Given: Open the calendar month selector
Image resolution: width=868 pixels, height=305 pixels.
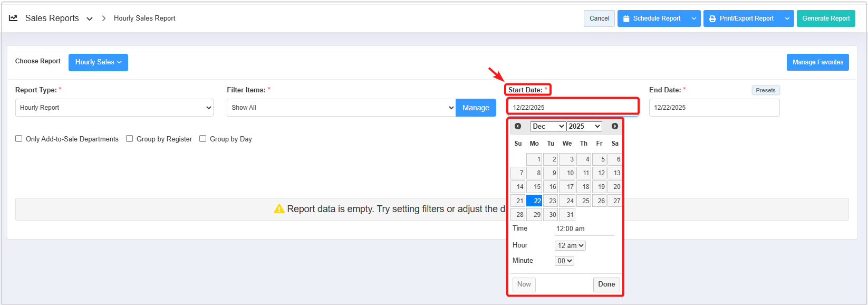Looking at the screenshot, I should (x=547, y=127).
